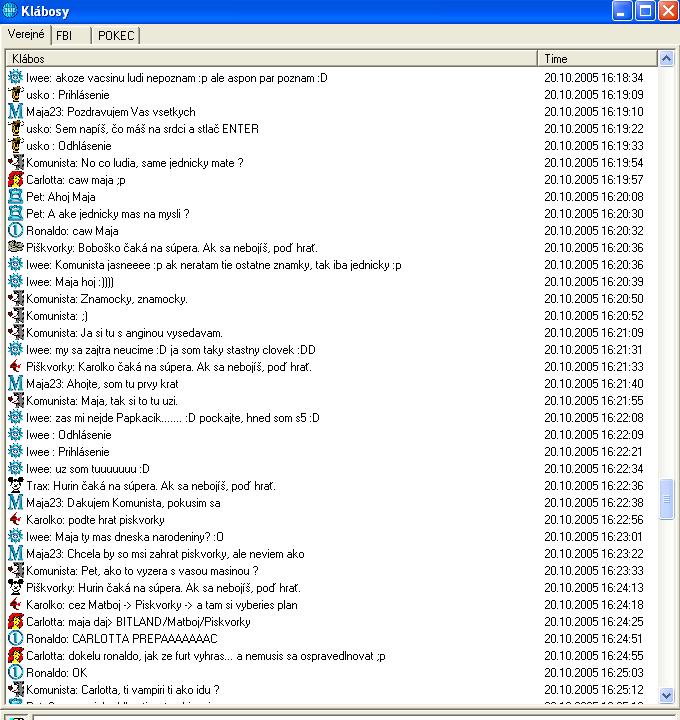This screenshot has width=680, height=720.
Task: Open the Klábosy title bar application icon
Action: [x=11, y=11]
